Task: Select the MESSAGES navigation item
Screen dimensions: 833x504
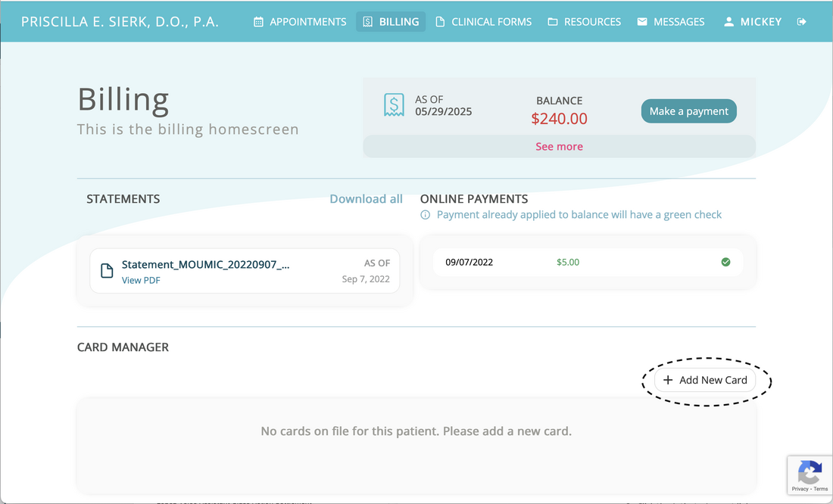Action: coord(671,22)
